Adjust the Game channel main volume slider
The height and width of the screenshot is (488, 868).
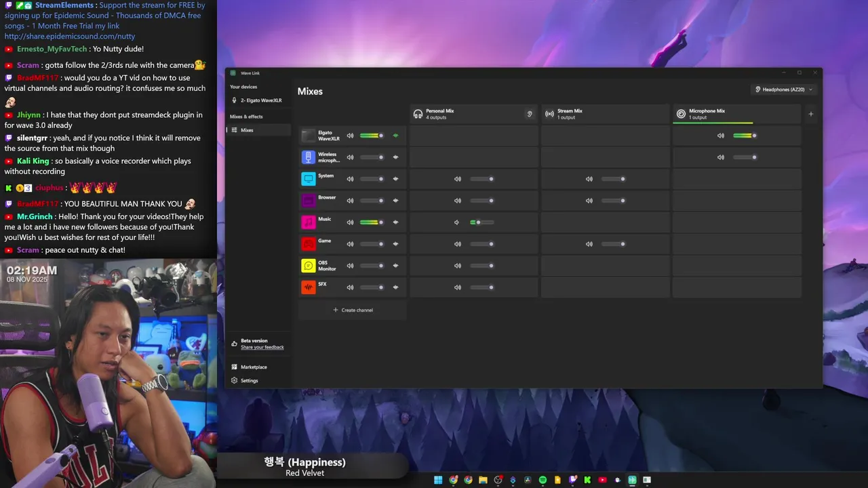tap(372, 244)
